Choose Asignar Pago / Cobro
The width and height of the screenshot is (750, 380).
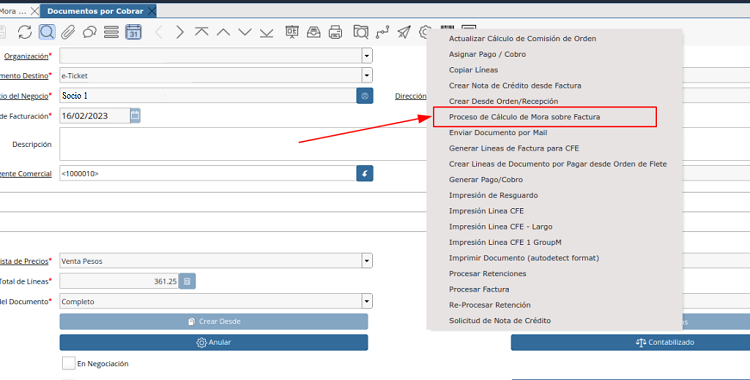pos(487,54)
